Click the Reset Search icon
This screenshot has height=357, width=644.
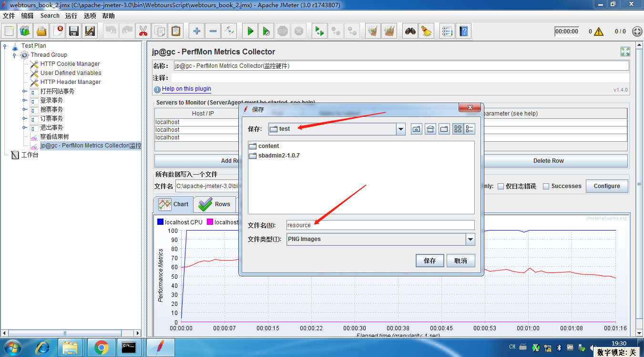click(x=427, y=31)
